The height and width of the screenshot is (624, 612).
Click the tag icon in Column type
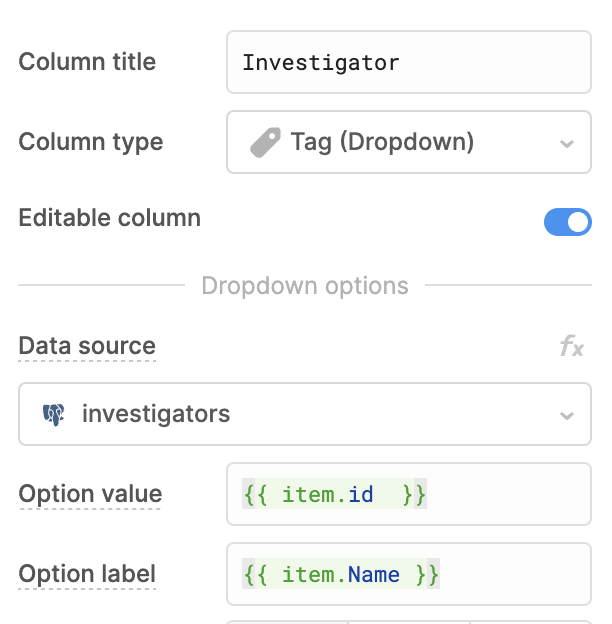point(264,142)
